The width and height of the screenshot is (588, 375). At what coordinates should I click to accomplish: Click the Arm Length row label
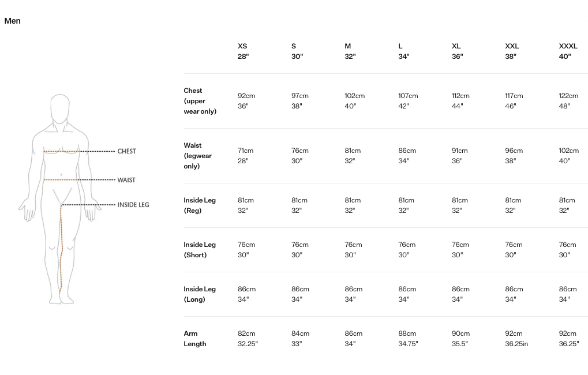point(194,339)
